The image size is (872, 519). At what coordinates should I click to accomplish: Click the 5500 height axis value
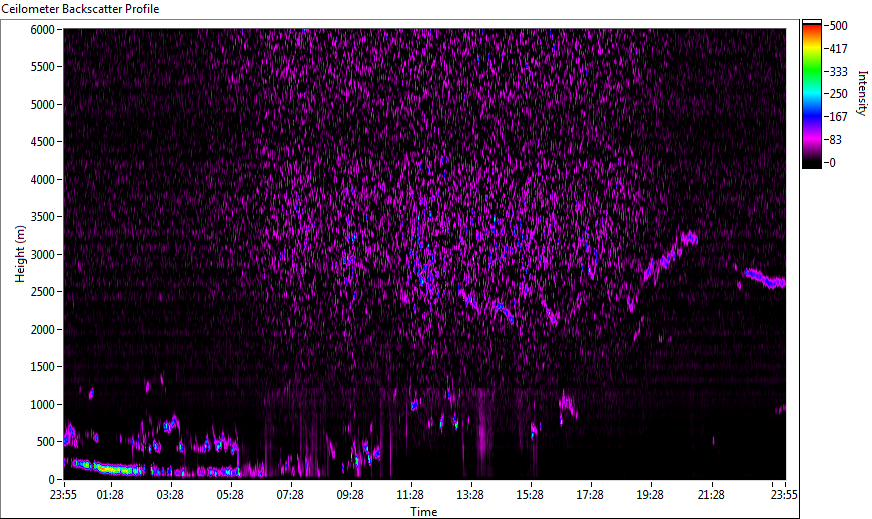42,67
